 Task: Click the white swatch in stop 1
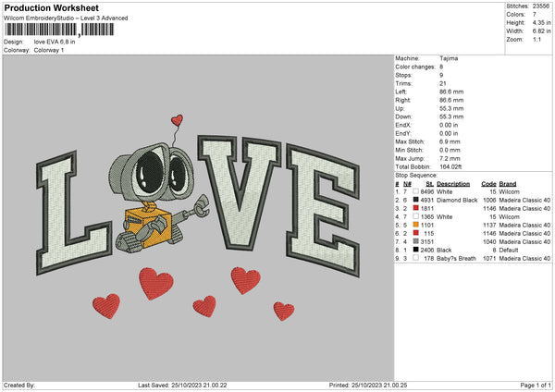coord(416,191)
